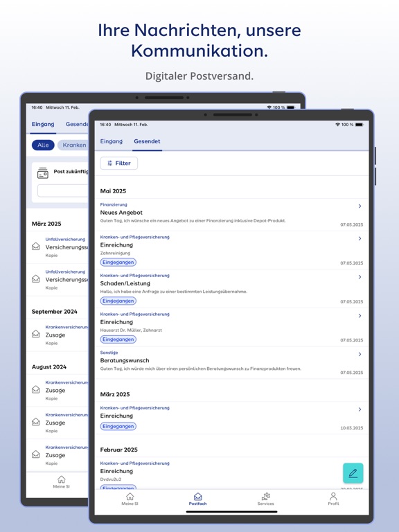
Task: Open chevron of März 2025 Einreichung message
Action: point(360,409)
